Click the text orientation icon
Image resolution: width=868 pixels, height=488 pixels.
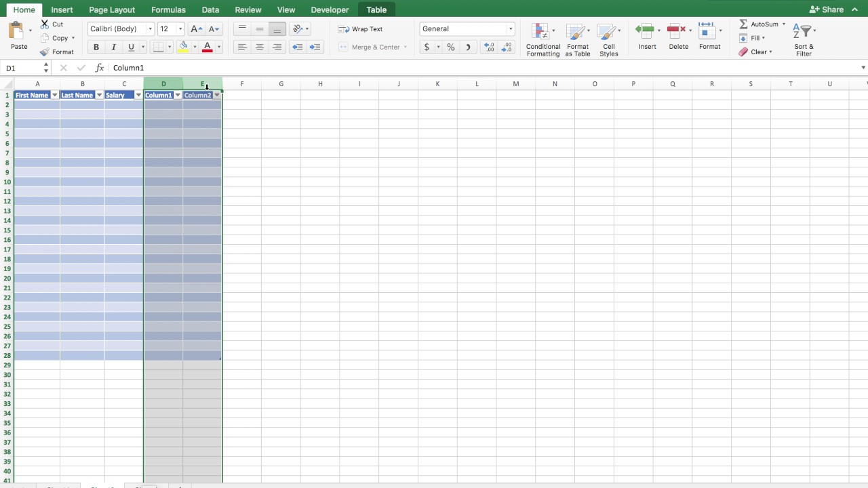pos(297,29)
